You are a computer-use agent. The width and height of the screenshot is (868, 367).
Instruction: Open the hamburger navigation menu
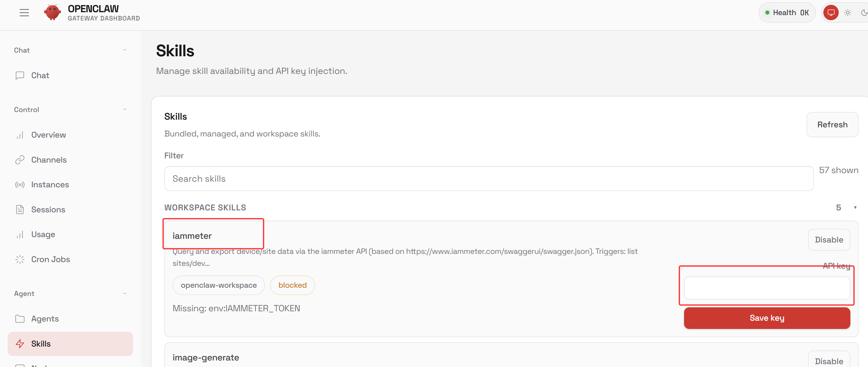tap(24, 13)
